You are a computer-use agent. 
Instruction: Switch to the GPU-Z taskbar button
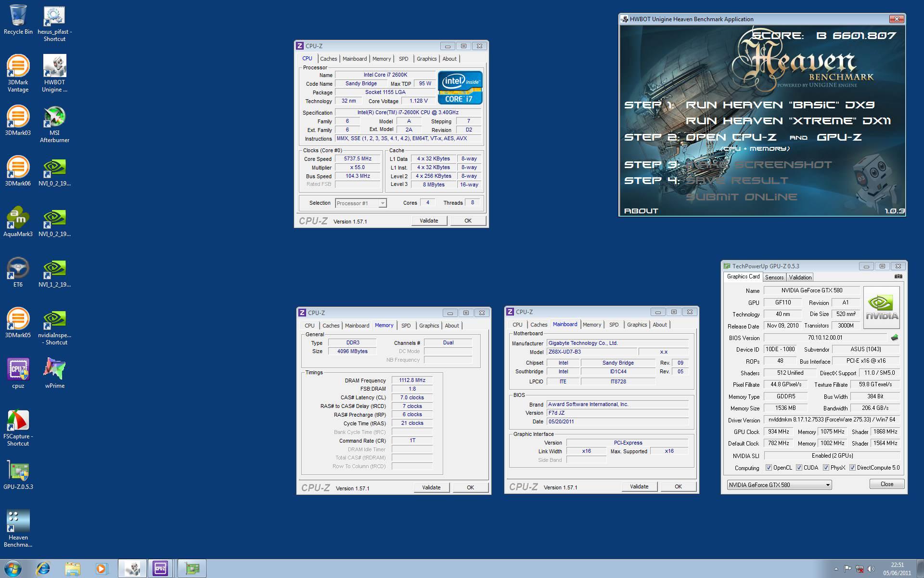(192, 569)
